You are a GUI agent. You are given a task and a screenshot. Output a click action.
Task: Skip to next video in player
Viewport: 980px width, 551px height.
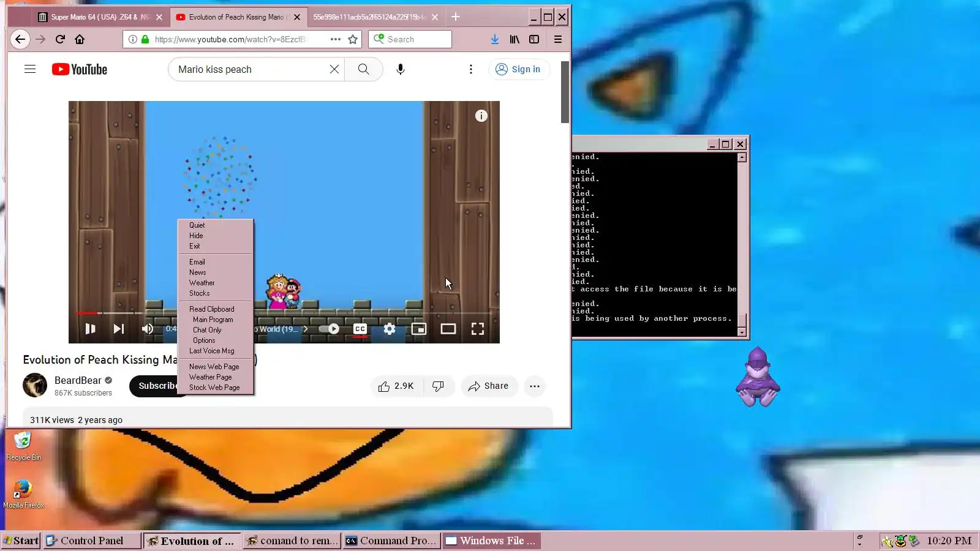(119, 329)
